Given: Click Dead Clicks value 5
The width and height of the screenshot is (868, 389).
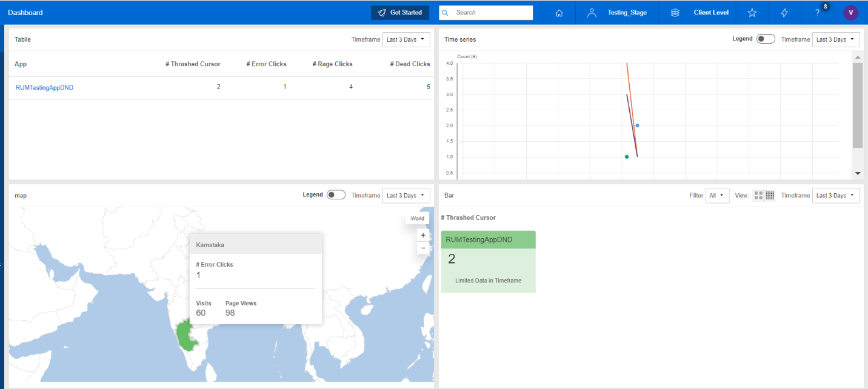Looking at the screenshot, I should point(428,87).
